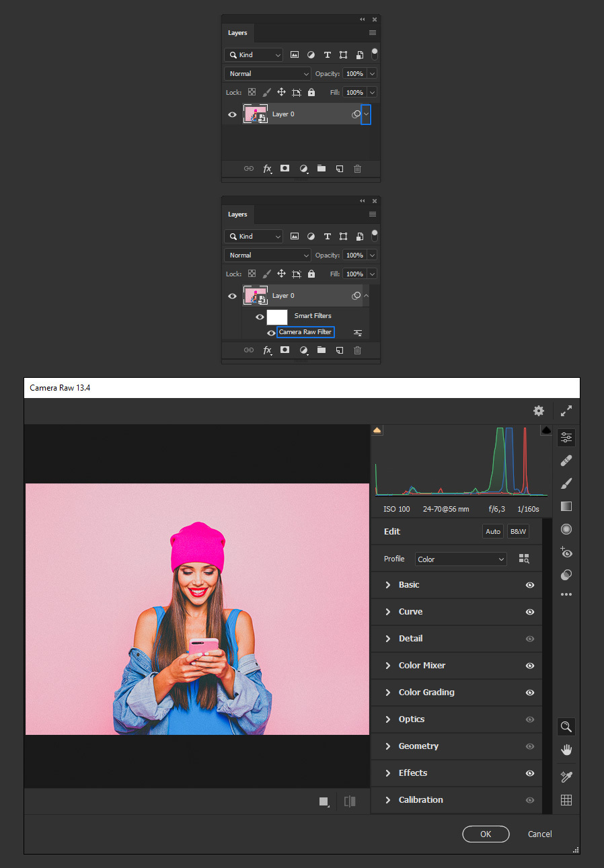This screenshot has height=868, width=604.
Task: Expand the Calibration section
Action: (x=388, y=800)
